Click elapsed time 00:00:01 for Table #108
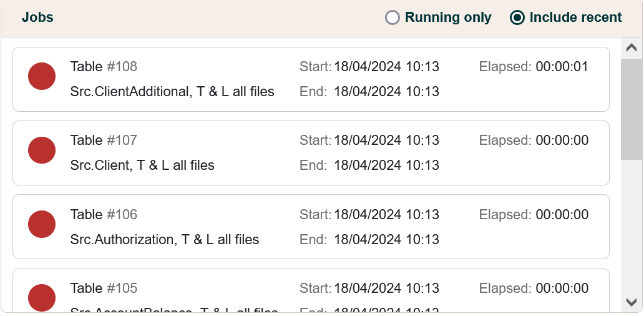Image resolution: width=644 pixels, height=316 pixels. 562,66
